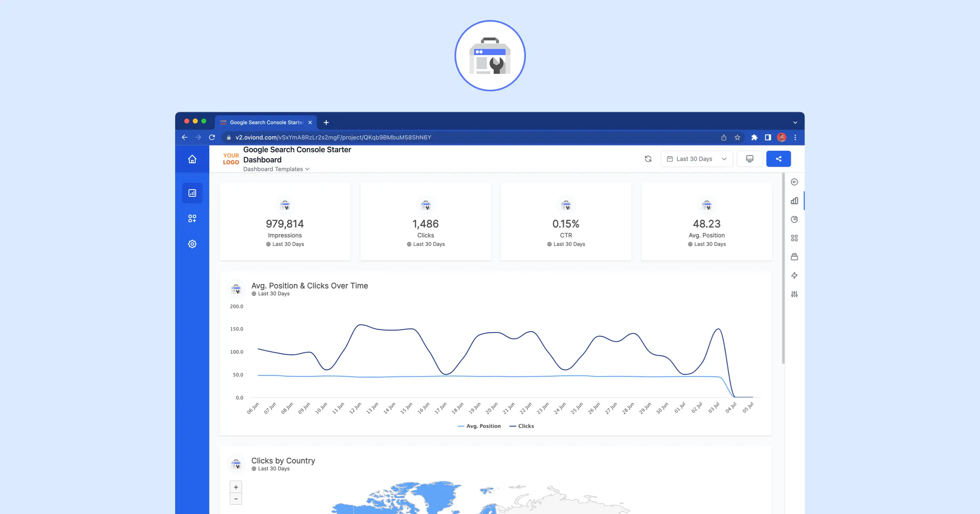The image size is (980, 514).
Task: Click the Search Console icon on Impressions card
Action: (x=285, y=205)
